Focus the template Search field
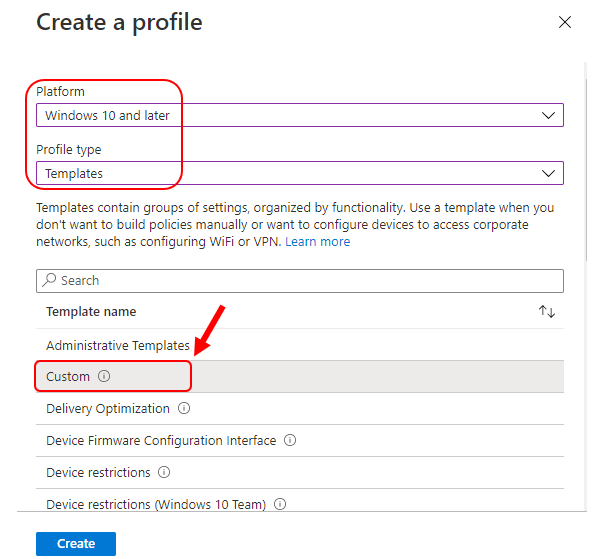 point(299,280)
